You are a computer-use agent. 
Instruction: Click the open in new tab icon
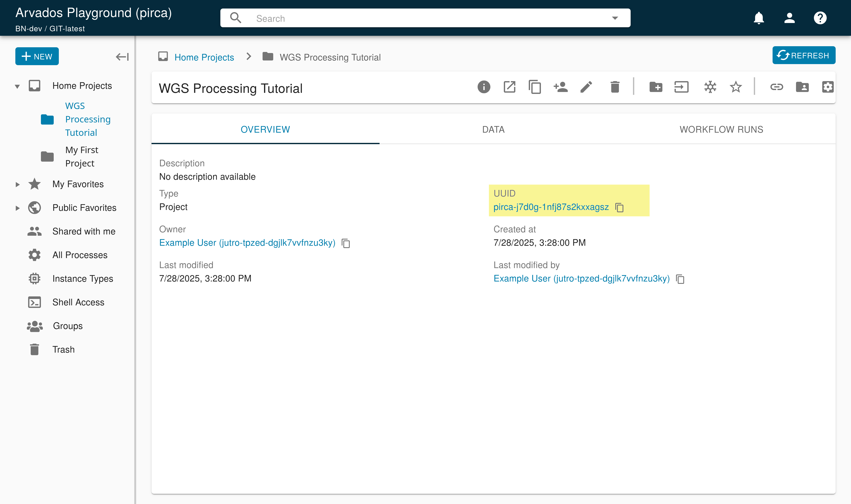point(509,87)
